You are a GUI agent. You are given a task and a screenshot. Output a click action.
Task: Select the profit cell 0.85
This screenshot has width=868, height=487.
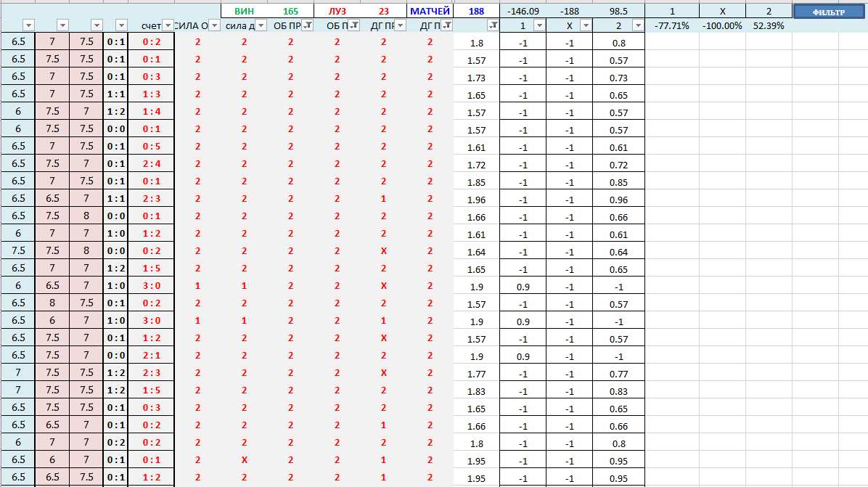pos(618,183)
